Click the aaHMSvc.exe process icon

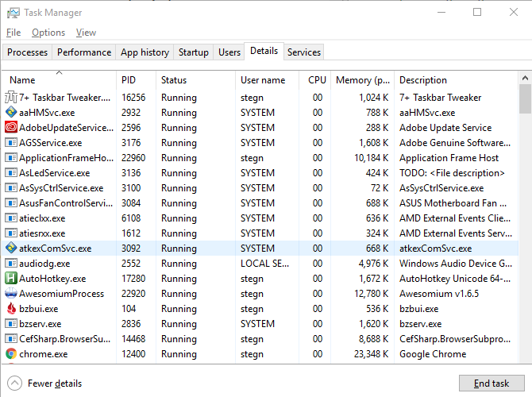coord(11,113)
